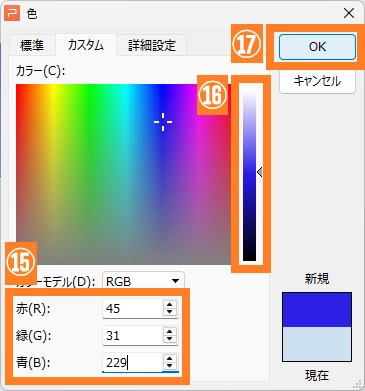The height and width of the screenshot is (391, 365).
Task: Confirm color with OK button
Action: [x=317, y=47]
